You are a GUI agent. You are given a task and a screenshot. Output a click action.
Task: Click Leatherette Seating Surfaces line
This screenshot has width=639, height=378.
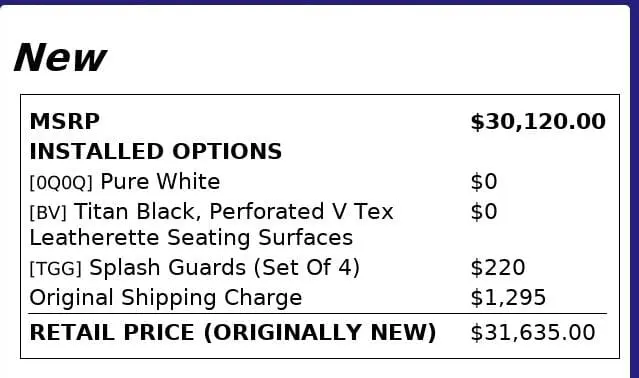coord(191,237)
